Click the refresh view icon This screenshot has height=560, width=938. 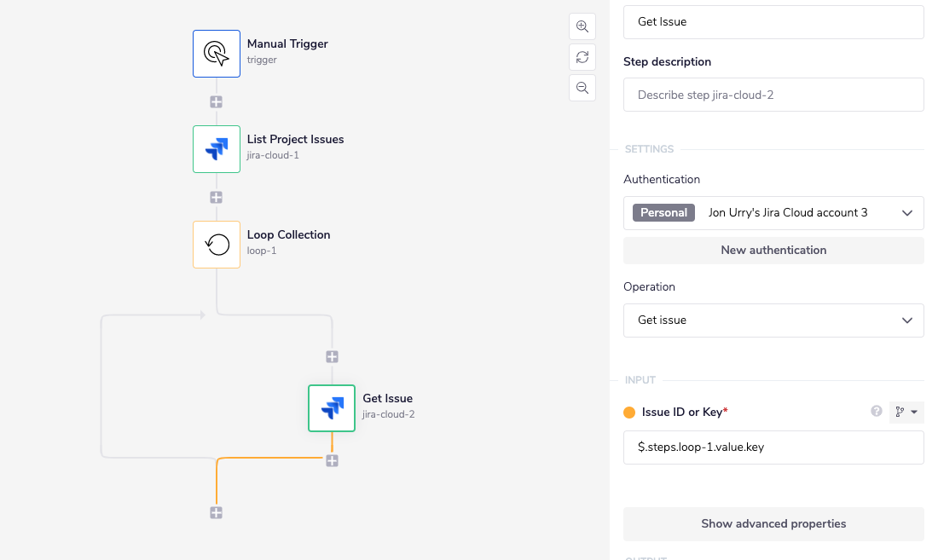(x=582, y=57)
